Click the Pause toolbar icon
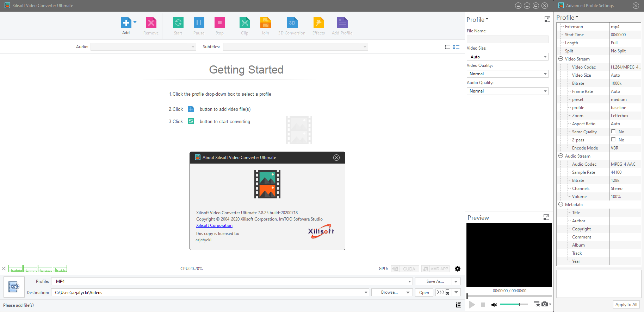The height and width of the screenshot is (312, 644). click(x=199, y=23)
